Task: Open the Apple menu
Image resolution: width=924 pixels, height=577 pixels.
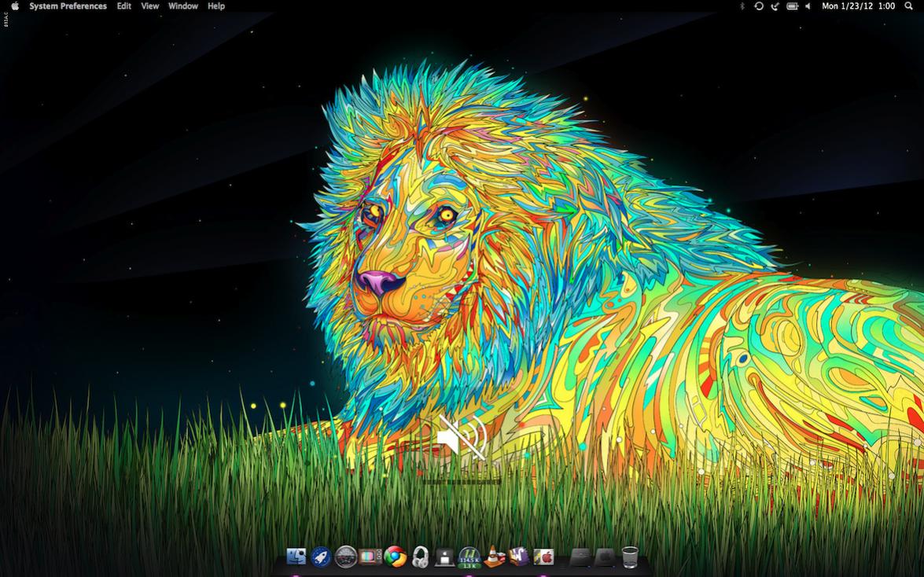Action: tap(15, 6)
